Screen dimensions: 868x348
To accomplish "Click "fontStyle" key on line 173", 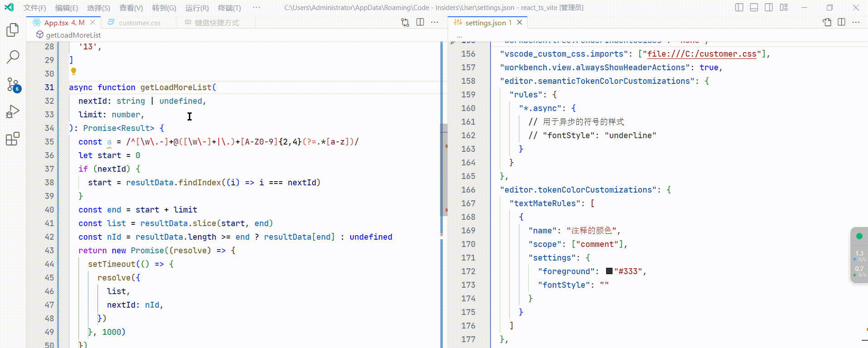I will click(564, 285).
